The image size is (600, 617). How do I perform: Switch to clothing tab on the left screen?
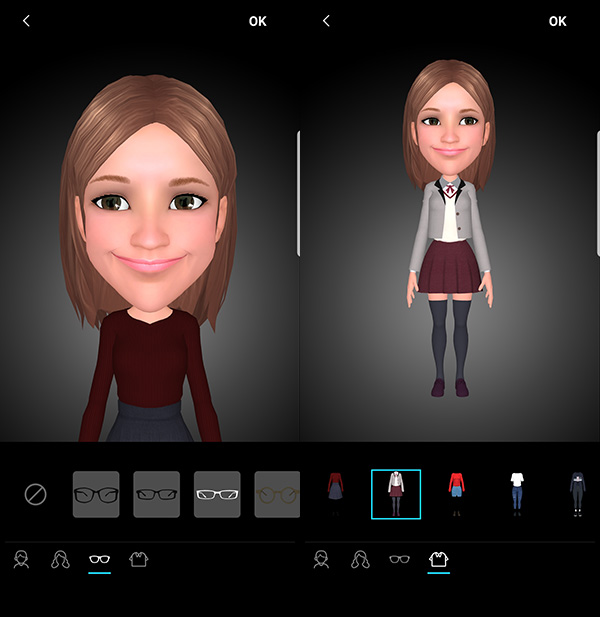[x=139, y=560]
